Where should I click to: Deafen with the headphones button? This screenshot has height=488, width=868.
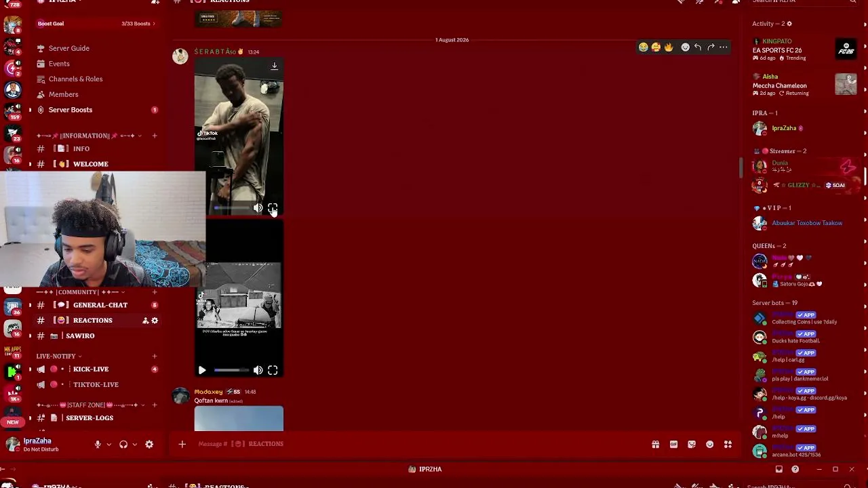tap(123, 445)
